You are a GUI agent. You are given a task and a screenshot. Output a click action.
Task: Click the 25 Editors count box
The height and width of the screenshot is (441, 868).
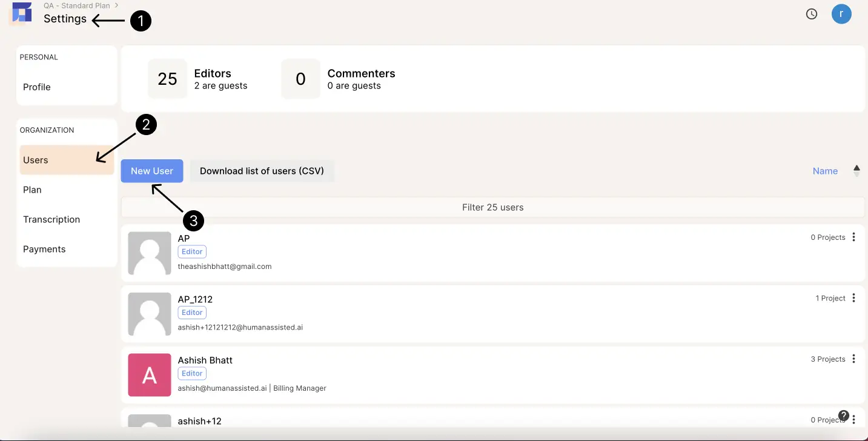tap(168, 79)
